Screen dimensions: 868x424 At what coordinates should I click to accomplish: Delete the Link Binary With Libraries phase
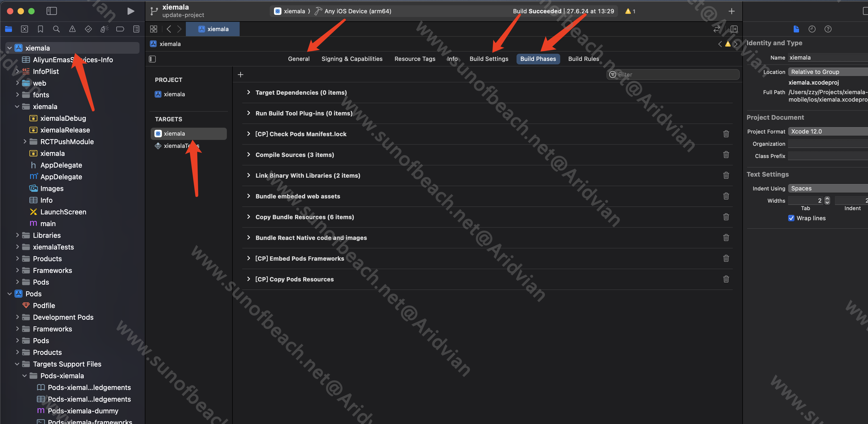click(x=726, y=175)
